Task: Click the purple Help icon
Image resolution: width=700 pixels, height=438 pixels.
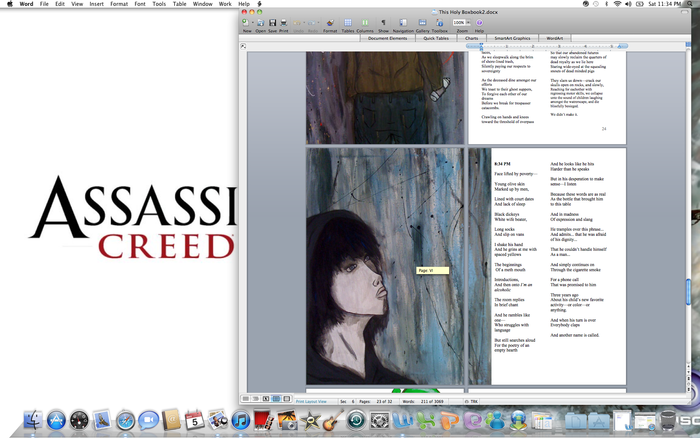Action: click(479, 23)
